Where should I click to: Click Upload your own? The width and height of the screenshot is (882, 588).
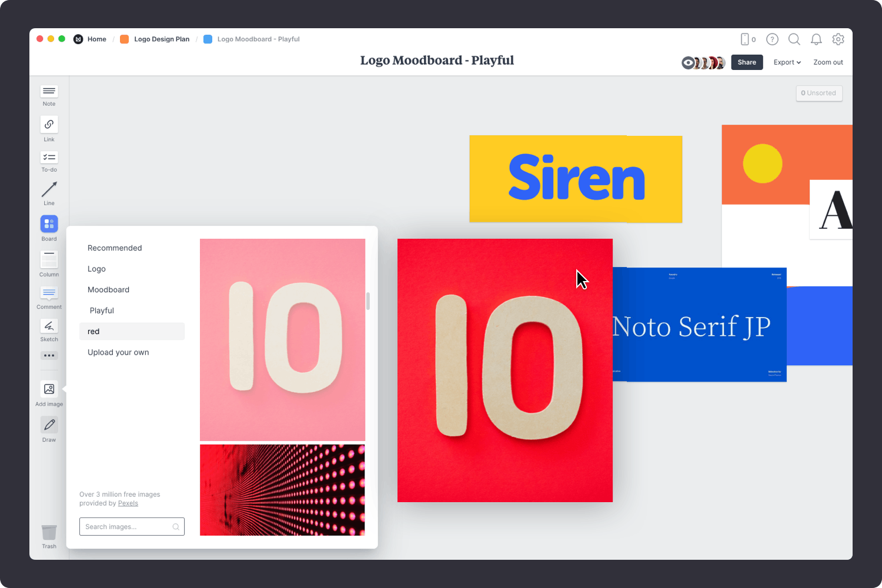point(118,352)
